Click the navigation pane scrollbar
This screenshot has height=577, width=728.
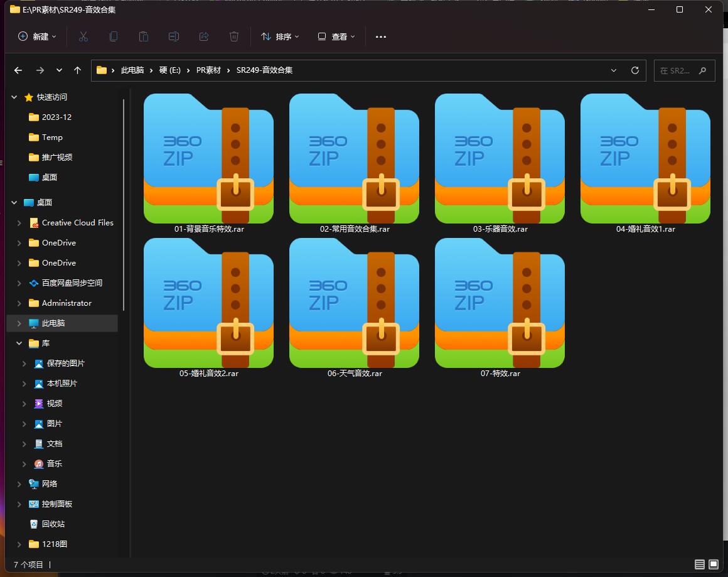click(124, 205)
